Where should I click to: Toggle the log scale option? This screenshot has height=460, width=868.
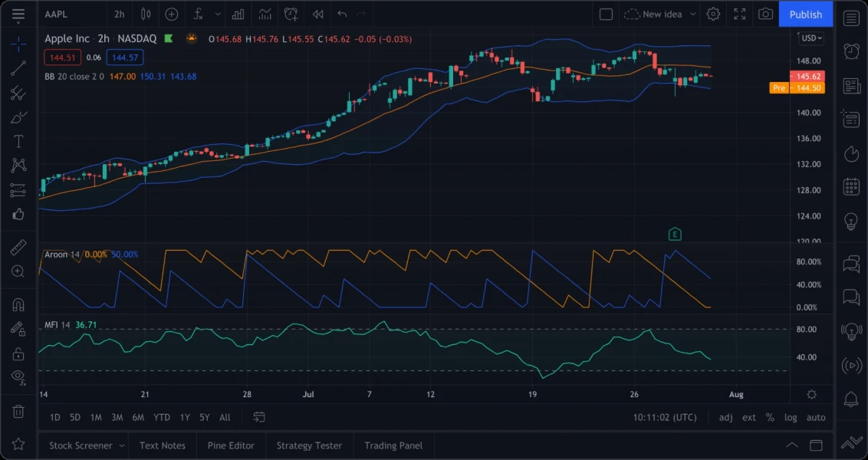tap(791, 417)
